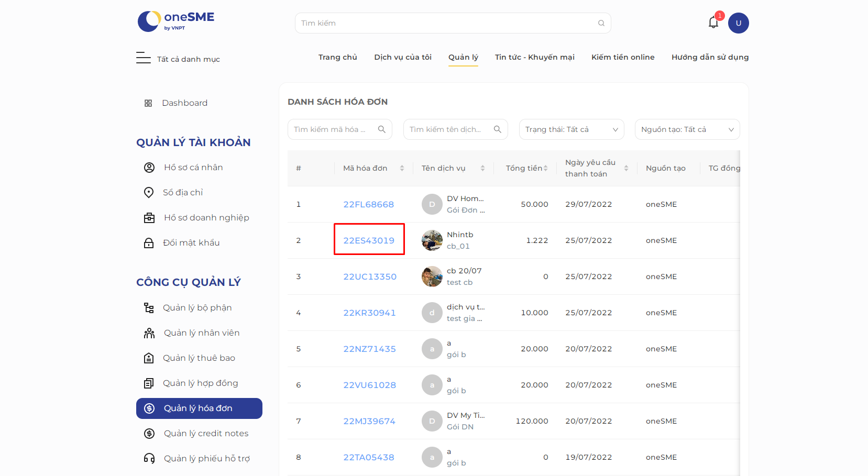
Task: Click the cb 20/07 service avatar image
Action: [432, 276]
